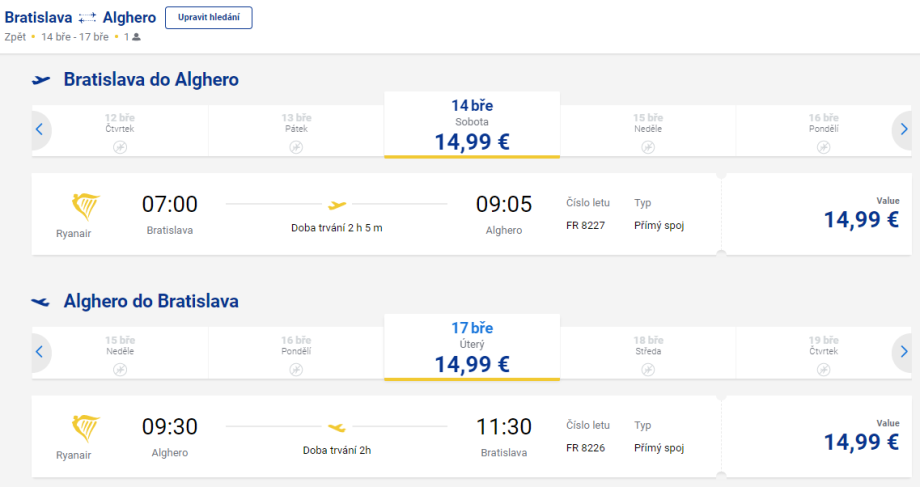Click the no-flight icon under 12 bře Čtvrtek

(x=120, y=147)
